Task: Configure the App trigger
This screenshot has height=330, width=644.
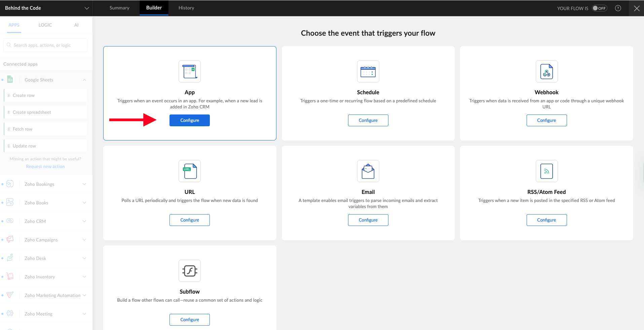Action: [x=190, y=121]
